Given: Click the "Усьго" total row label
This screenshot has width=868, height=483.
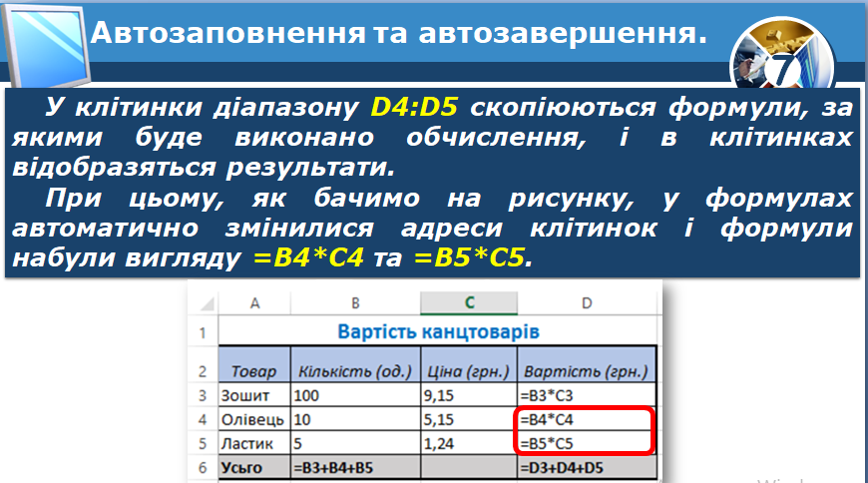Looking at the screenshot, I should click(254, 467).
